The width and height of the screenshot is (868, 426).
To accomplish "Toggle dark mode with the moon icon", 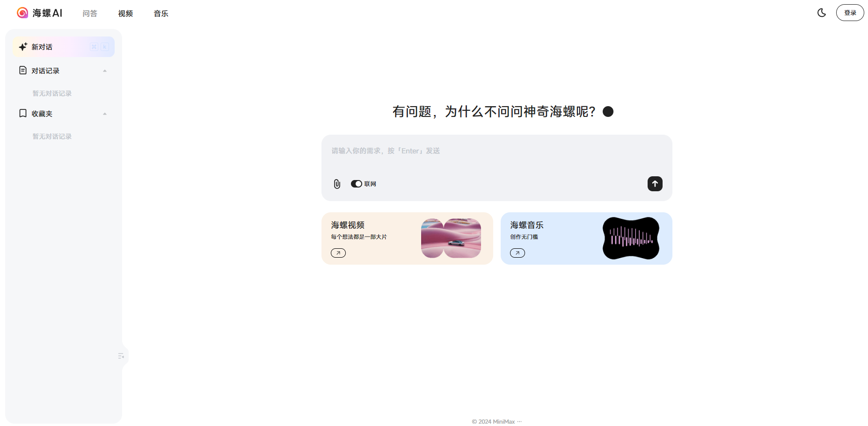I will tap(822, 13).
